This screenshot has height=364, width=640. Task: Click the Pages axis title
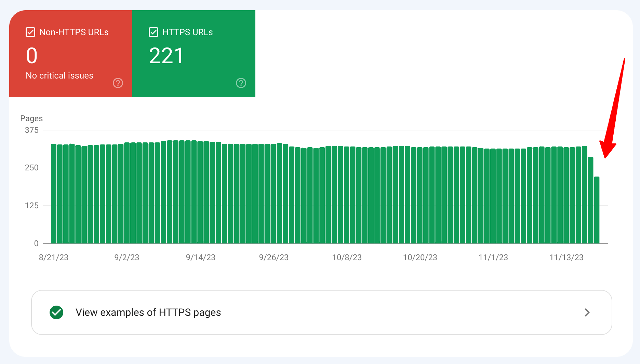(31, 118)
